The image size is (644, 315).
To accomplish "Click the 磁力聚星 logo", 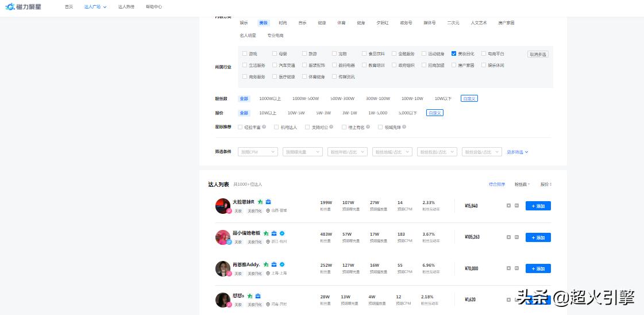I will [24, 6].
